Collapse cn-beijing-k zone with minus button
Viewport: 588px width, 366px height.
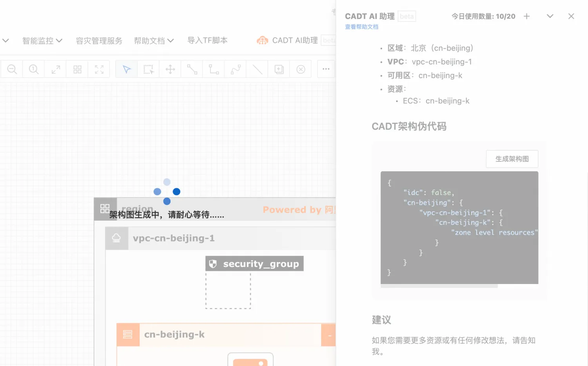tap(328, 335)
